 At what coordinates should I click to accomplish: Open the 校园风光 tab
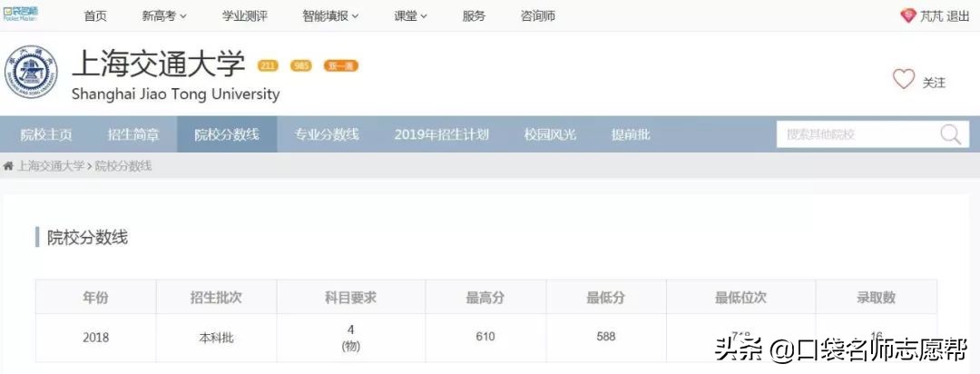[x=550, y=134]
